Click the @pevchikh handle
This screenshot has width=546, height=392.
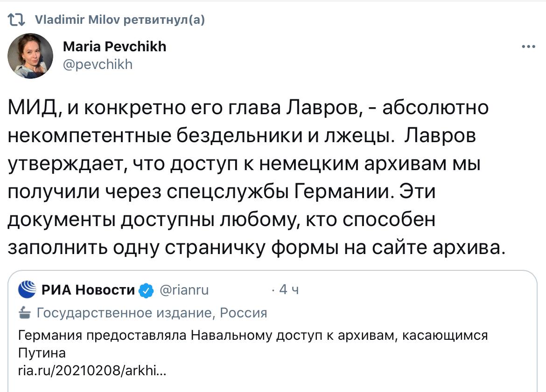98,64
